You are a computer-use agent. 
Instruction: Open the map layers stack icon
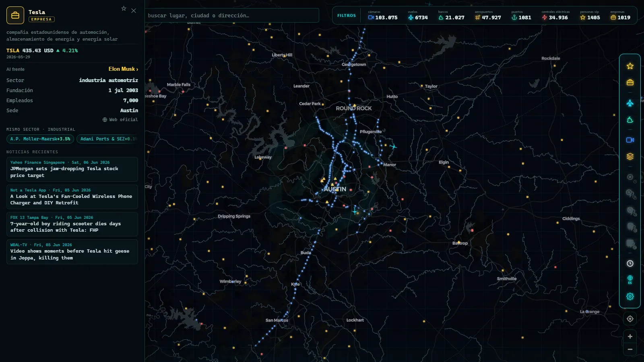coord(630,156)
